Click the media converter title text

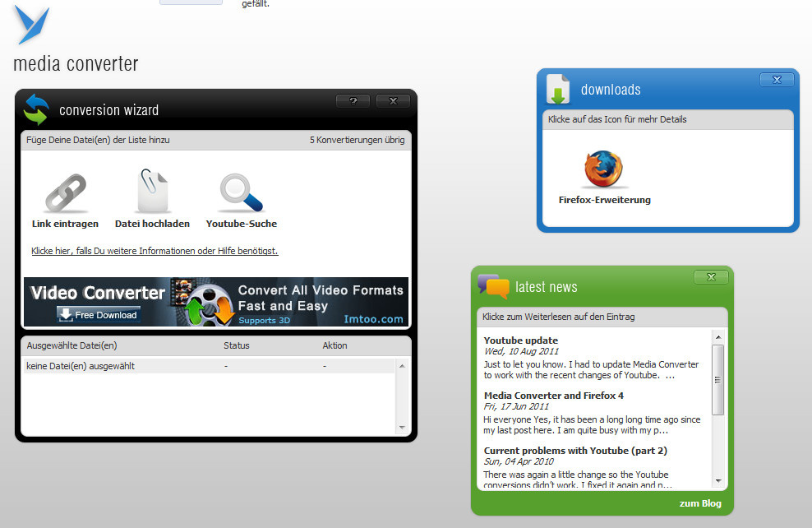point(76,63)
